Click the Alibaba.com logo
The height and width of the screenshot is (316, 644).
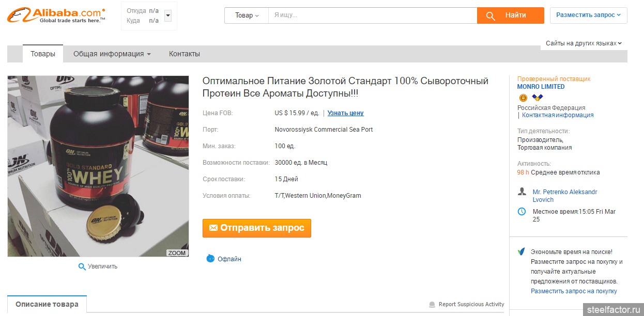coord(56,15)
